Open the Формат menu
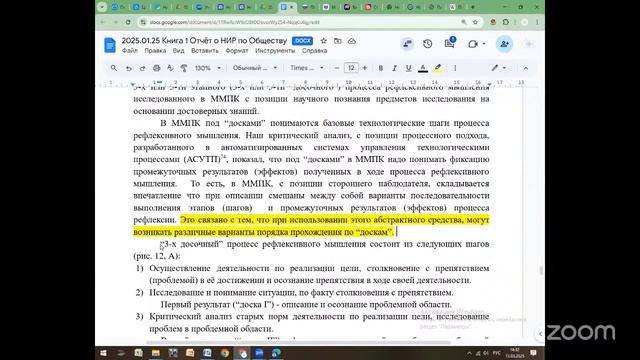Viewport: 640px width, 360px height. pyautogui.click(x=237, y=51)
